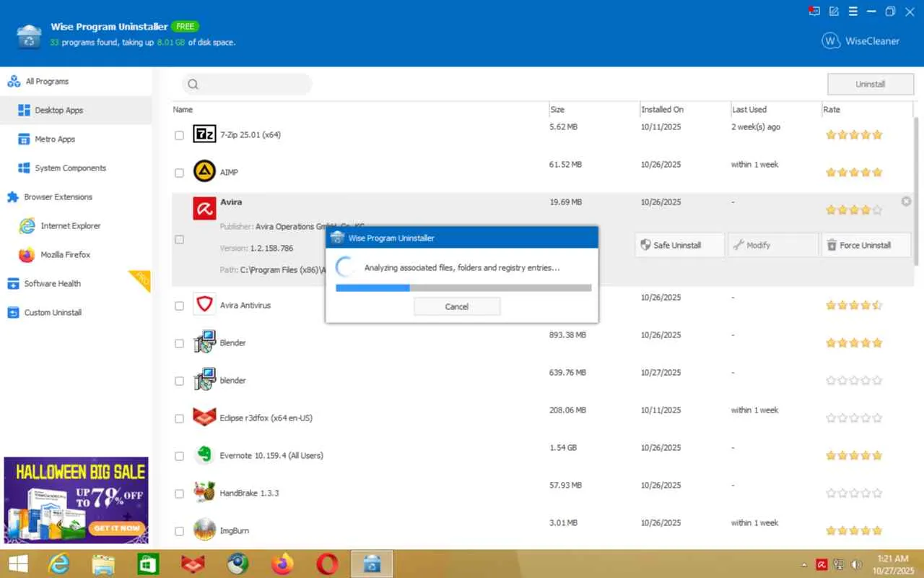Launch Firefox from the taskbar
The width and height of the screenshot is (924, 578).
pos(283,564)
